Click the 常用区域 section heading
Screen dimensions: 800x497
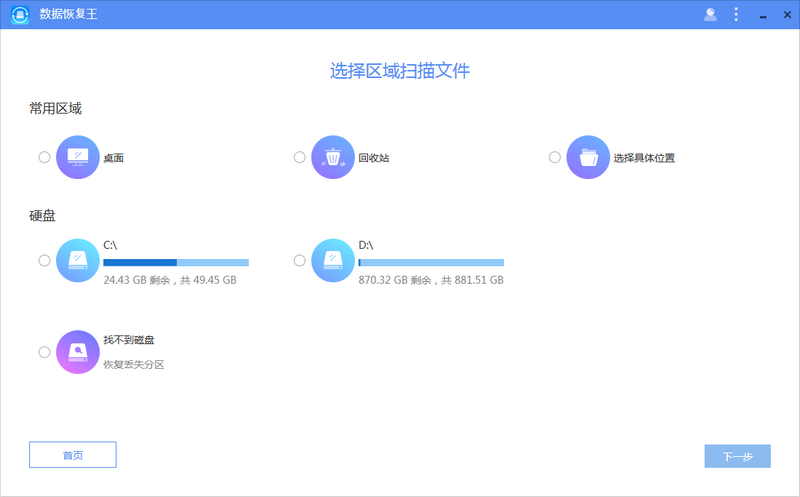pos(55,108)
